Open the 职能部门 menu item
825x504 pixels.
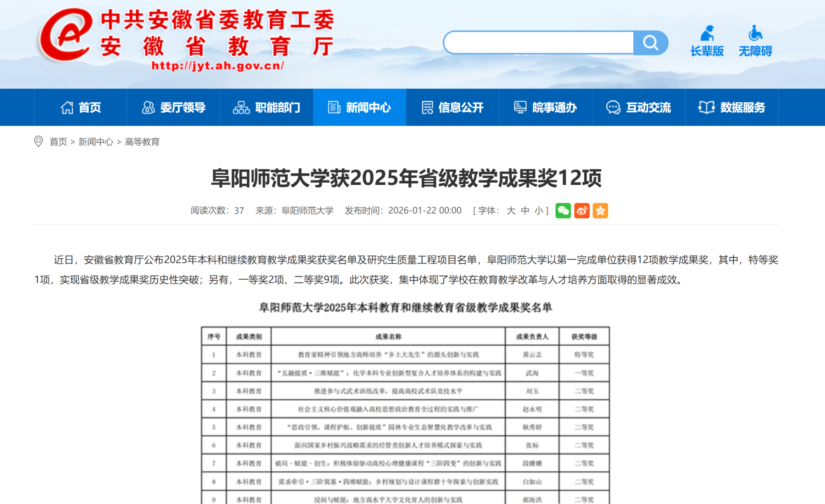point(267,108)
